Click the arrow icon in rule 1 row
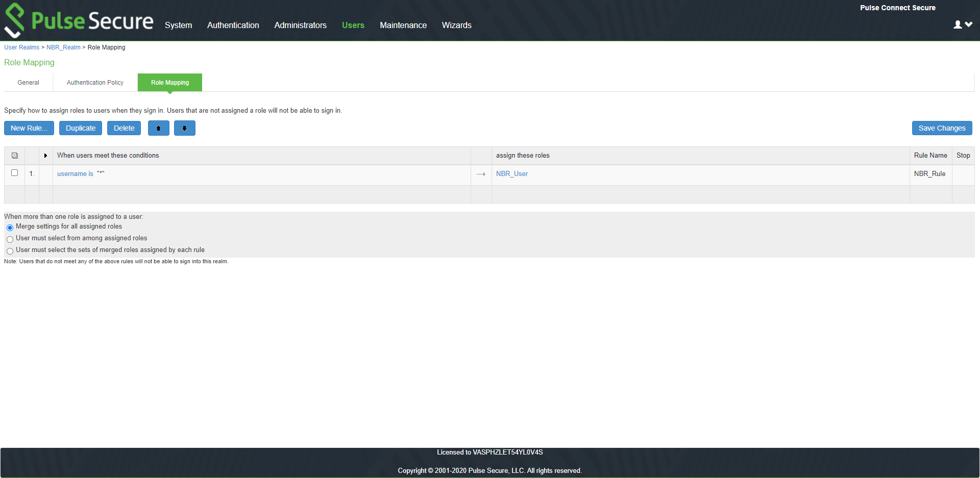The image size is (980, 478). click(481, 174)
